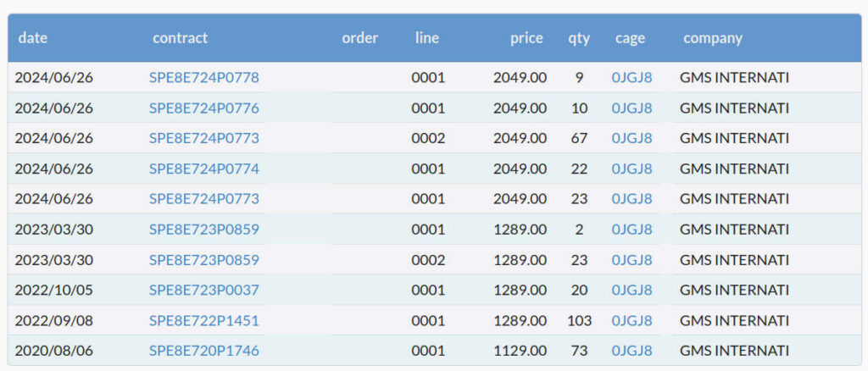Click the contract column header
Image resolution: width=868 pixels, height=371 pixels.
point(180,38)
